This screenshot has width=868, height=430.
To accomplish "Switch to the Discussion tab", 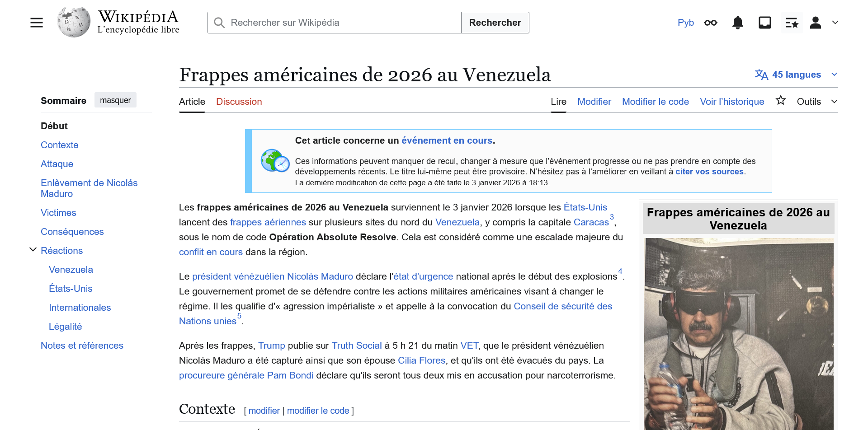I will tap(239, 102).
